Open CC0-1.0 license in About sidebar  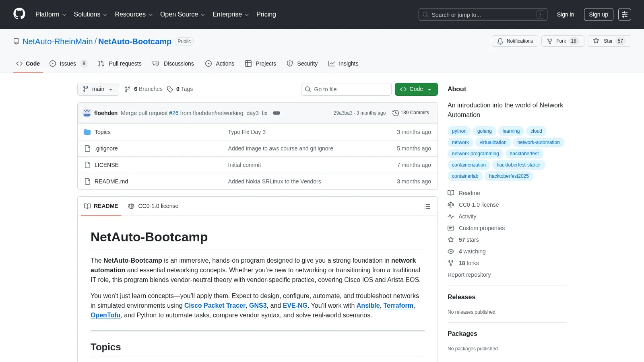(473, 205)
